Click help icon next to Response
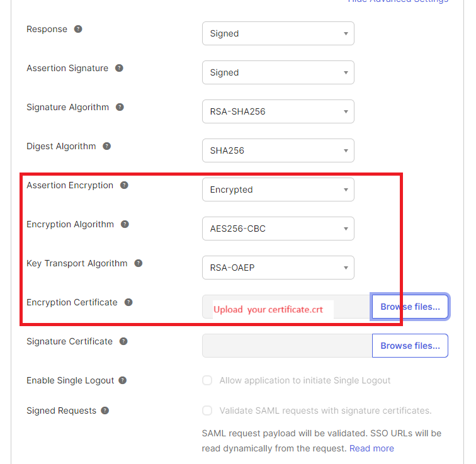Image resolution: width=476 pixels, height=464 pixels. pyautogui.click(x=78, y=29)
